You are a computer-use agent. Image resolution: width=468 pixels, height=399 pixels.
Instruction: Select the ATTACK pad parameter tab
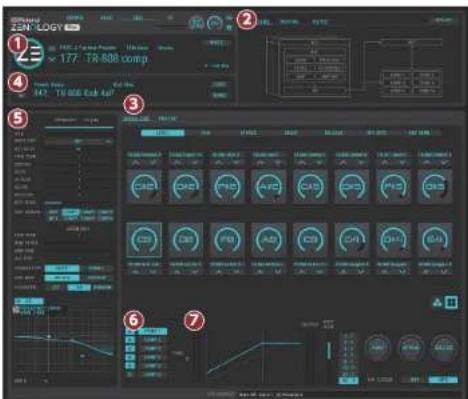pyautogui.click(x=248, y=133)
